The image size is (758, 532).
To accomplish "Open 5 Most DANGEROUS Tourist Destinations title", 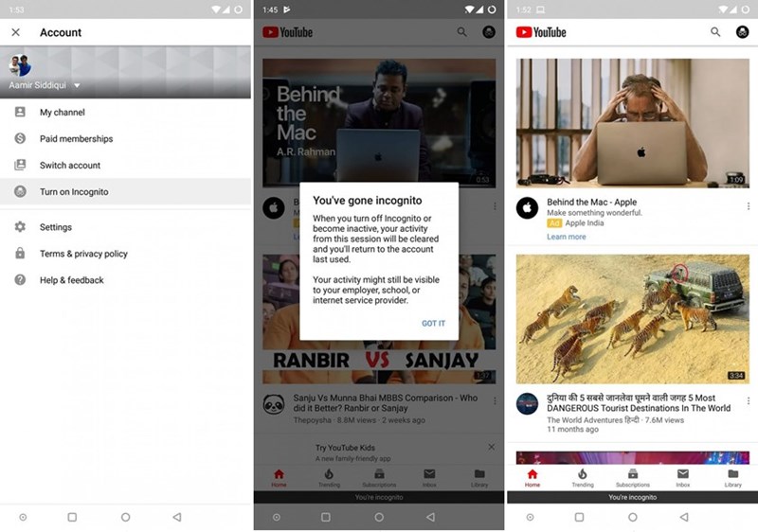I will (639, 403).
